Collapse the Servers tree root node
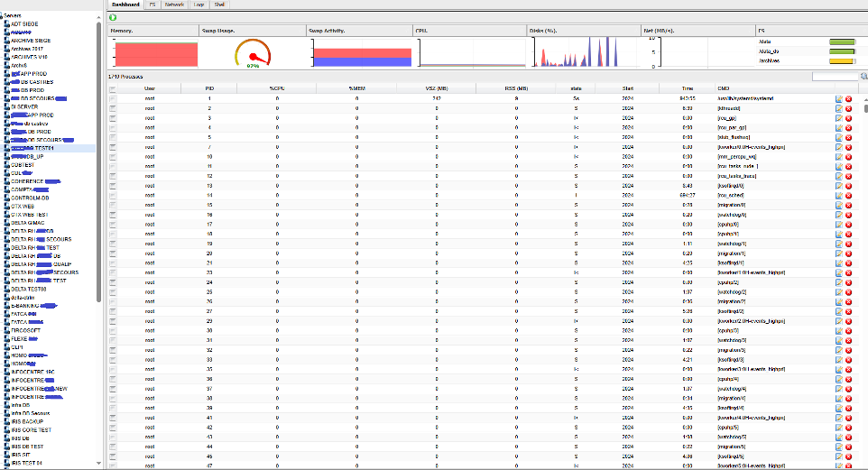 point(3,14)
